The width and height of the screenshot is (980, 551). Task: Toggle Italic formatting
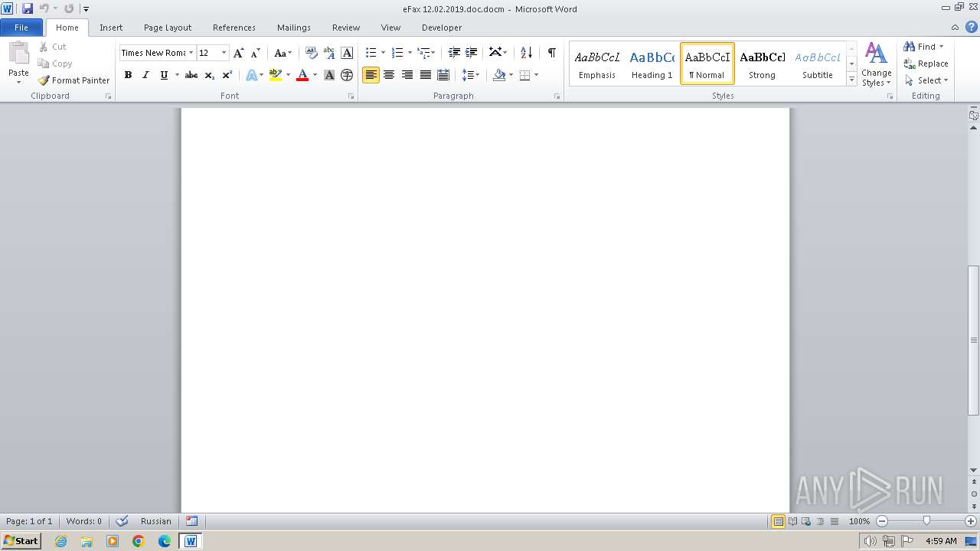[145, 75]
